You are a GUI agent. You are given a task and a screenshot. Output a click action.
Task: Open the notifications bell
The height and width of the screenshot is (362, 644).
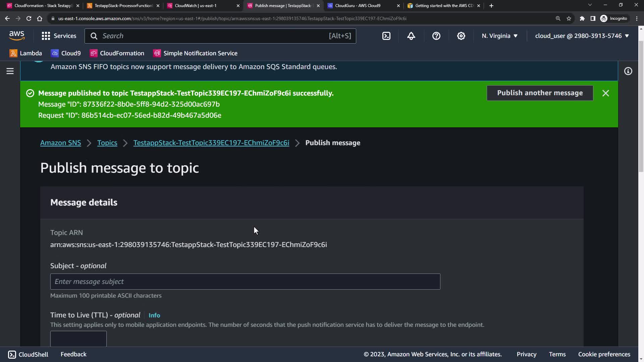411,36
